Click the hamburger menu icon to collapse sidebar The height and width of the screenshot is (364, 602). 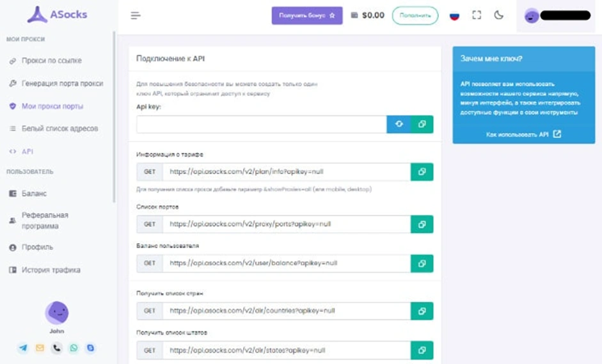pyautogui.click(x=135, y=15)
